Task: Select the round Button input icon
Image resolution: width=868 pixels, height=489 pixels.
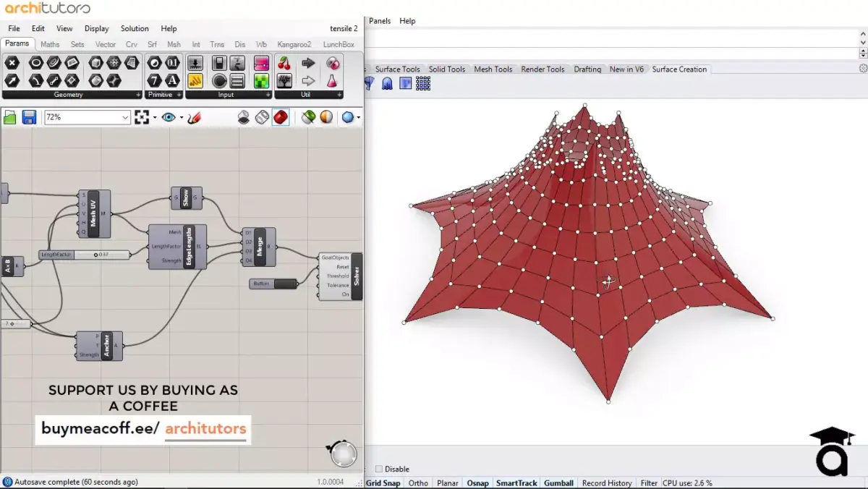Action: coord(219,80)
